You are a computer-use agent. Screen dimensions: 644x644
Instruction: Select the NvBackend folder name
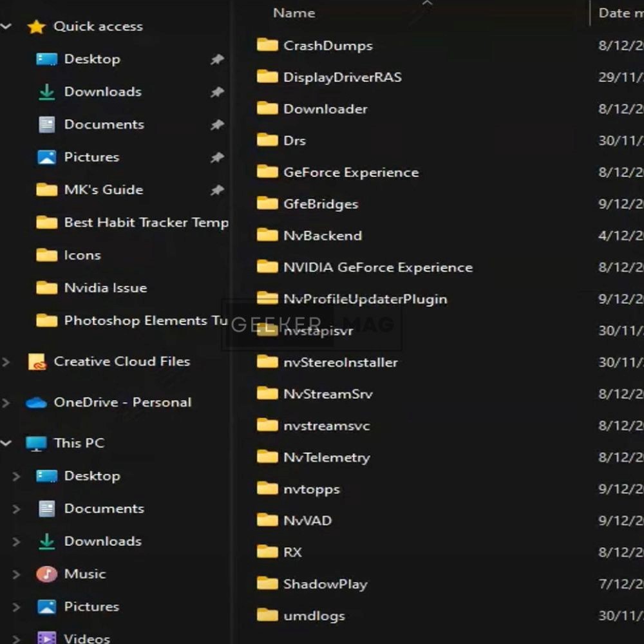click(323, 236)
